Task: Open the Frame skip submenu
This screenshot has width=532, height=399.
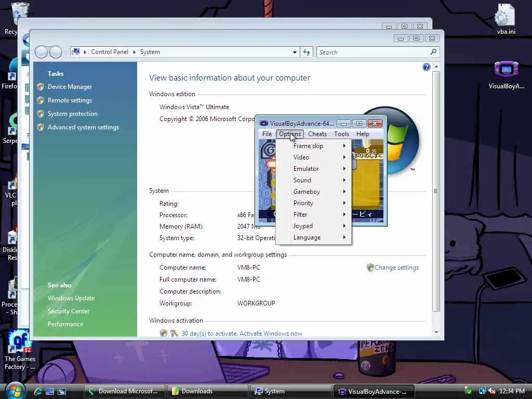Action: pyautogui.click(x=314, y=146)
